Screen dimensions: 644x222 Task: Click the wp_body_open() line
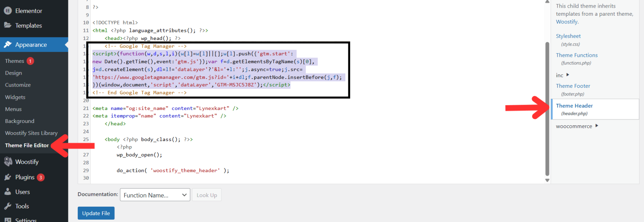click(x=139, y=155)
